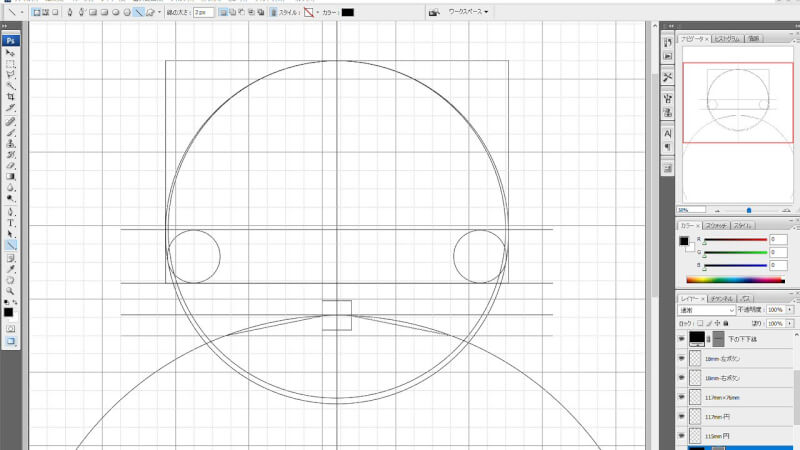800x450 pixels.
Task: Click the R value input field
Action: pyautogui.click(x=778, y=239)
